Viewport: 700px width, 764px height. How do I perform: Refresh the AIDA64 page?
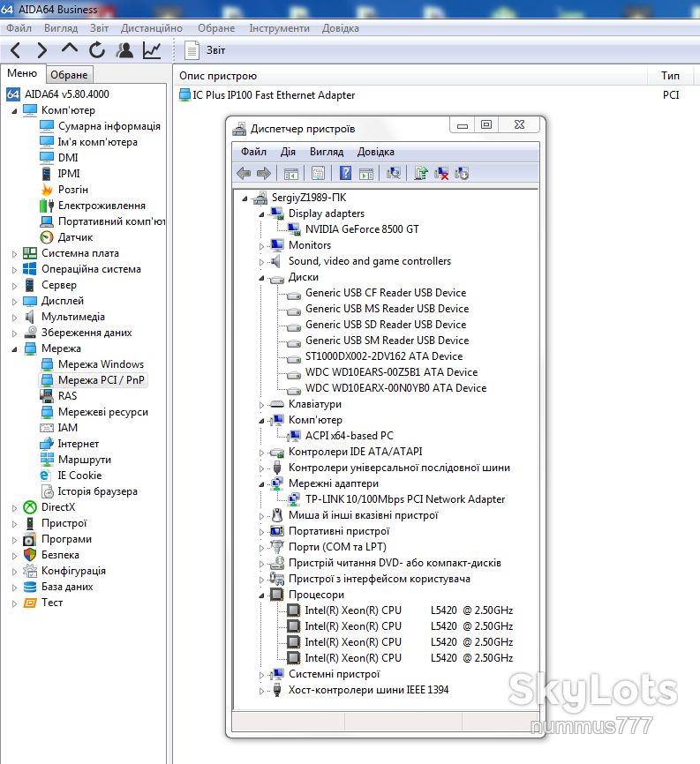click(x=97, y=50)
